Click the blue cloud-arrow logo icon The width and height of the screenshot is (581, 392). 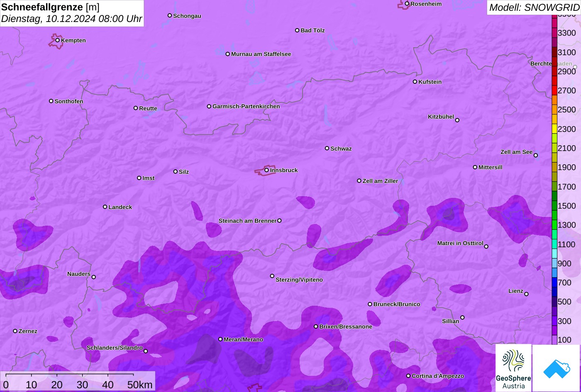pyautogui.click(x=557, y=368)
